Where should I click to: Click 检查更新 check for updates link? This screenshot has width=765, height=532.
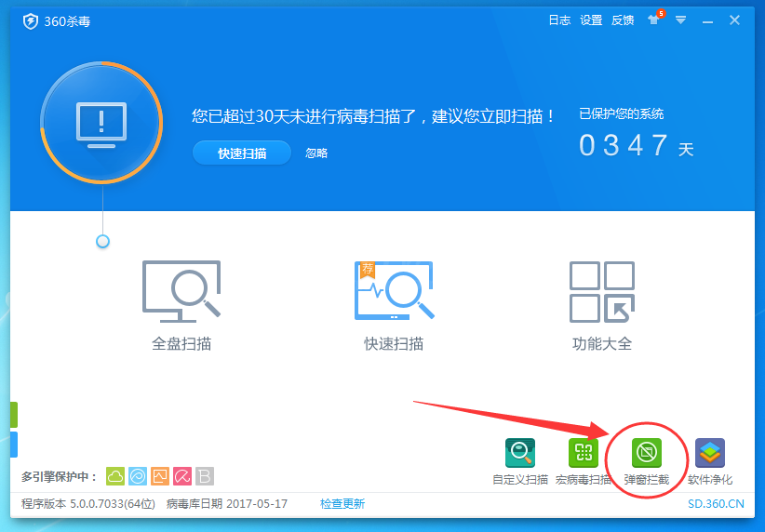pyautogui.click(x=342, y=504)
